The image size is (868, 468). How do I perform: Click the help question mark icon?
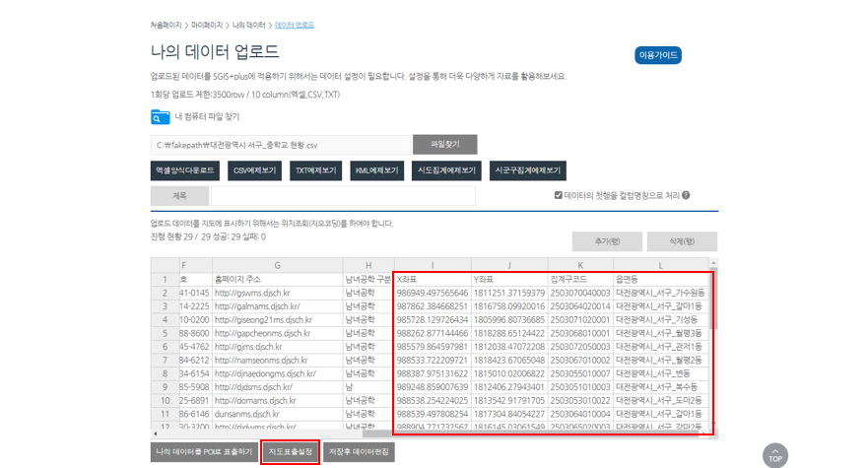click(686, 195)
